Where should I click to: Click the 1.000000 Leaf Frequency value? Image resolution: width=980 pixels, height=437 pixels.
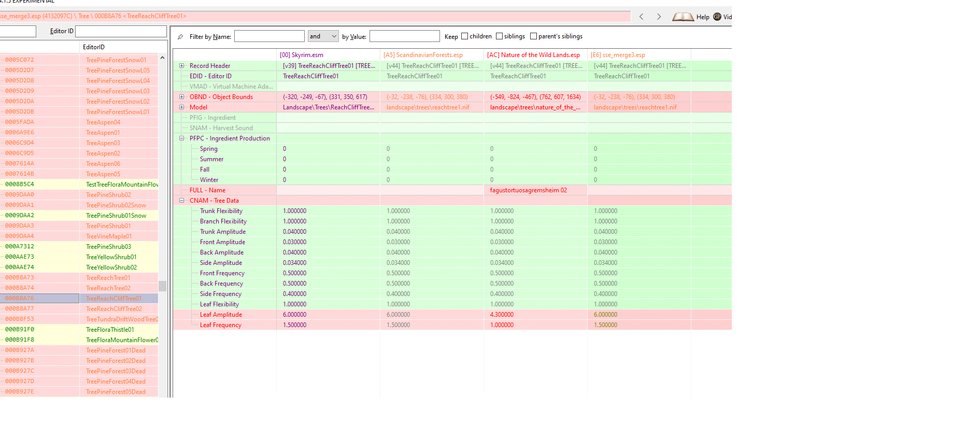coord(502,325)
